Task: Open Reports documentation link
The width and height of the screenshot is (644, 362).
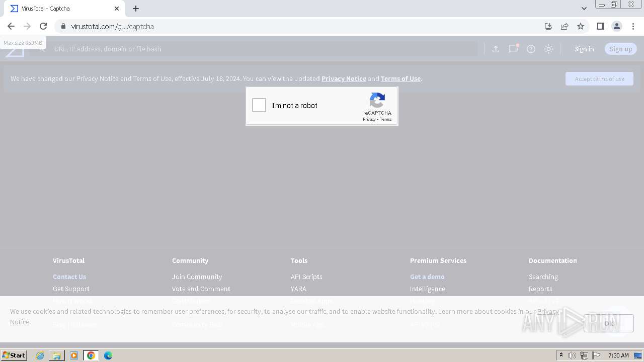Action: click(540, 289)
